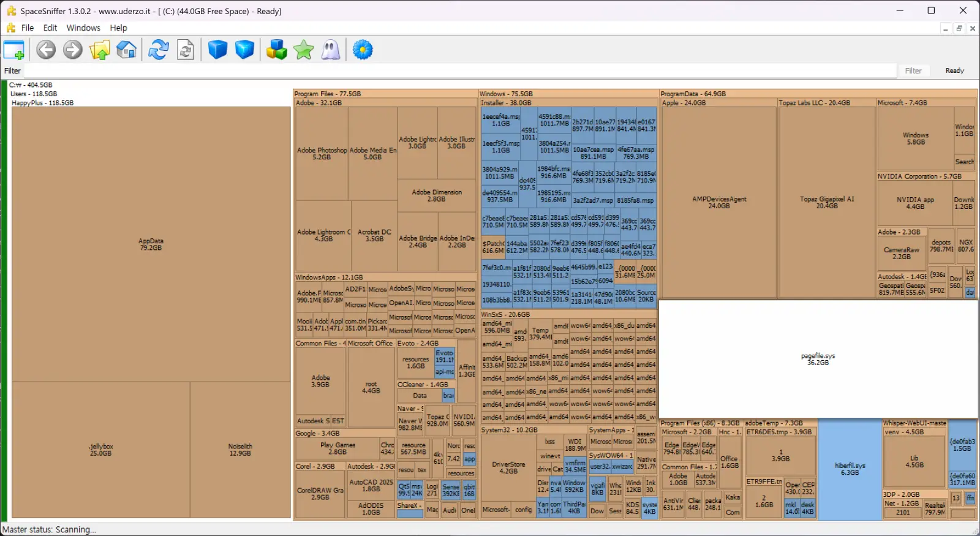Image resolution: width=980 pixels, height=536 pixels.
Task: Toggle file classes with colored cubes icon
Action: (x=277, y=50)
